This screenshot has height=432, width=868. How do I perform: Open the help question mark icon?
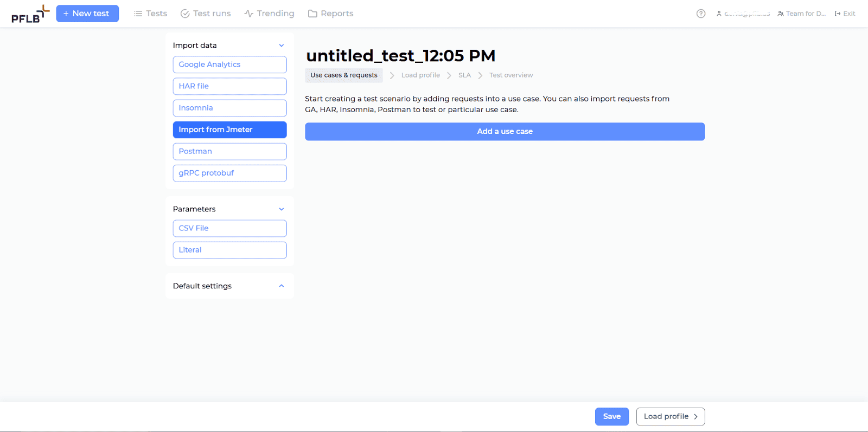coord(701,14)
